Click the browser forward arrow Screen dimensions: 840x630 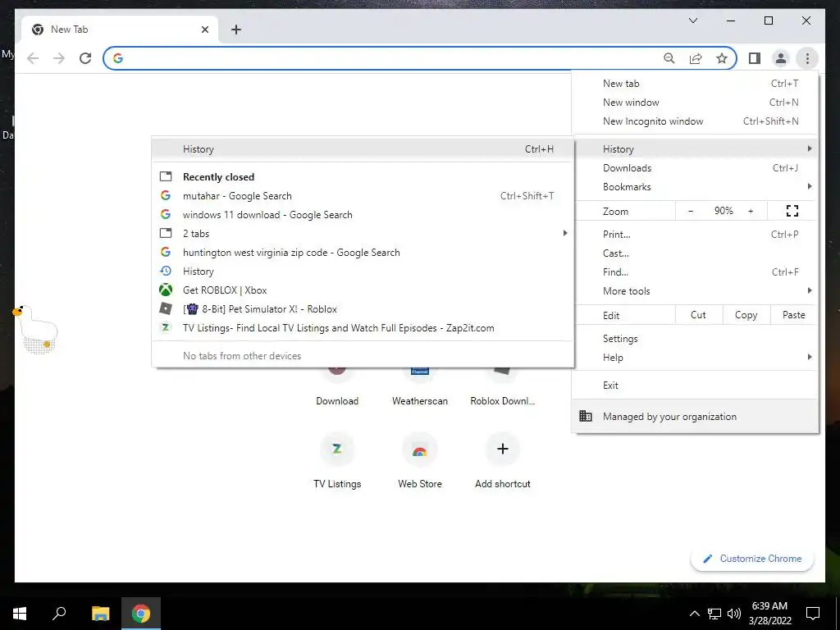tap(59, 58)
